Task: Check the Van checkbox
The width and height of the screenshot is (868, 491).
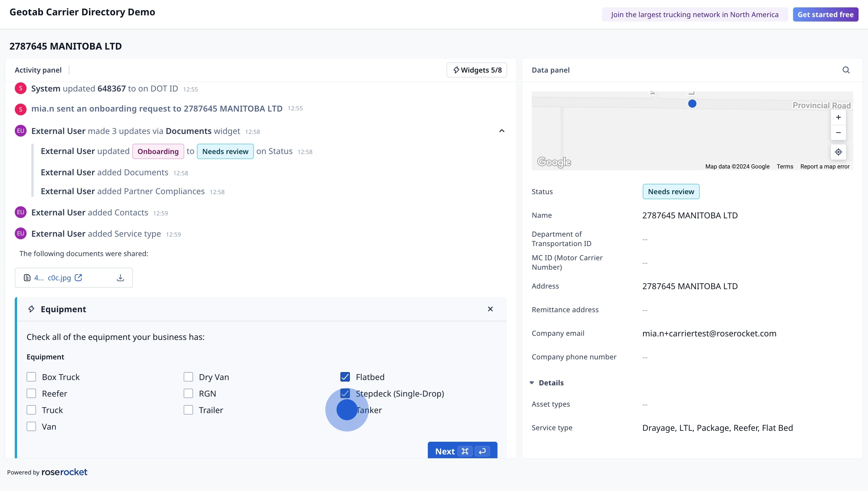Action: tap(31, 426)
